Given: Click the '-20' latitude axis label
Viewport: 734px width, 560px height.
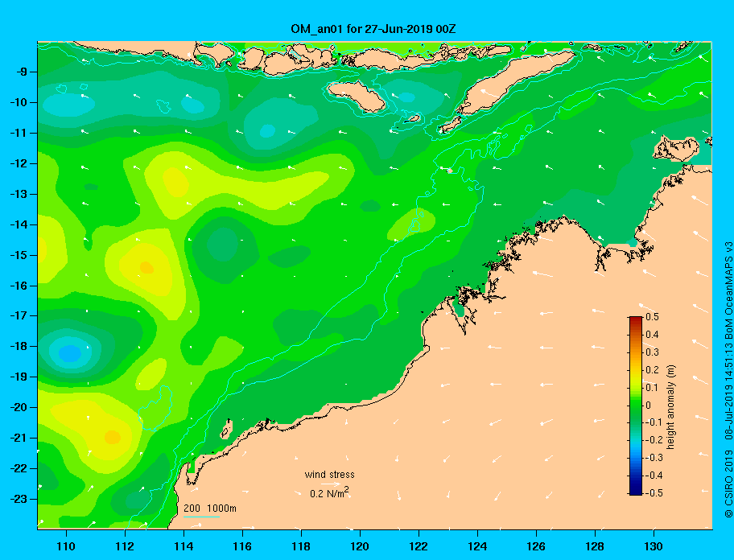Looking at the screenshot, I should point(19,408).
